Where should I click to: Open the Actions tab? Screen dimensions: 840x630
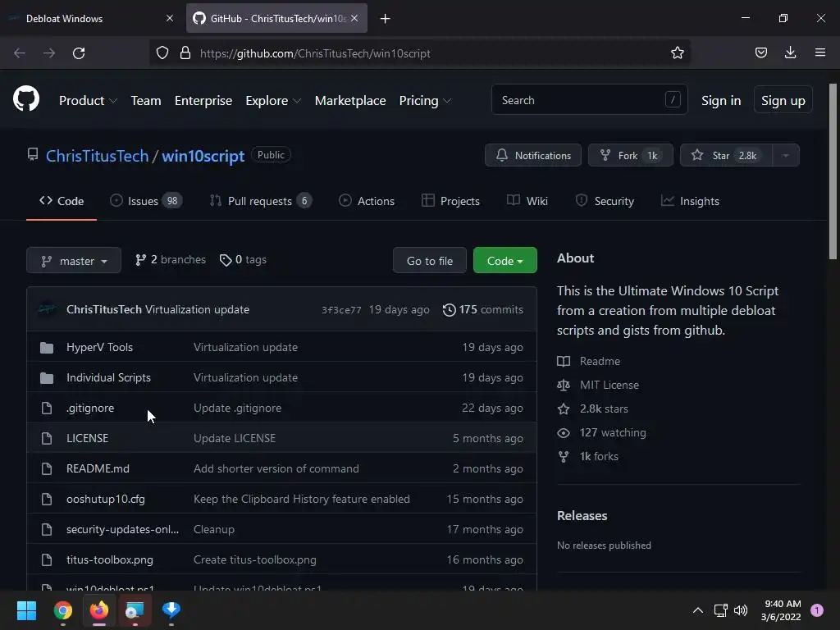[367, 201]
